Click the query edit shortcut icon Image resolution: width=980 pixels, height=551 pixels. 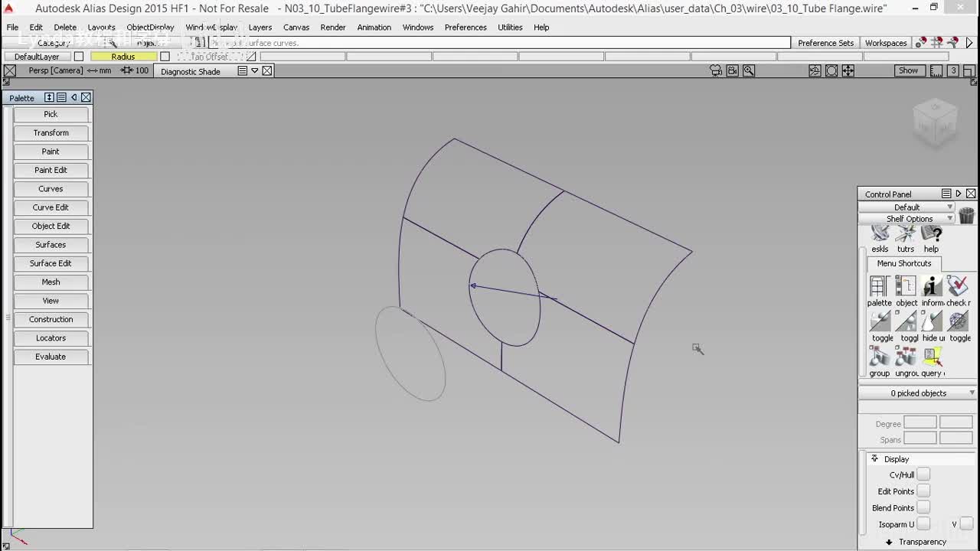932,357
